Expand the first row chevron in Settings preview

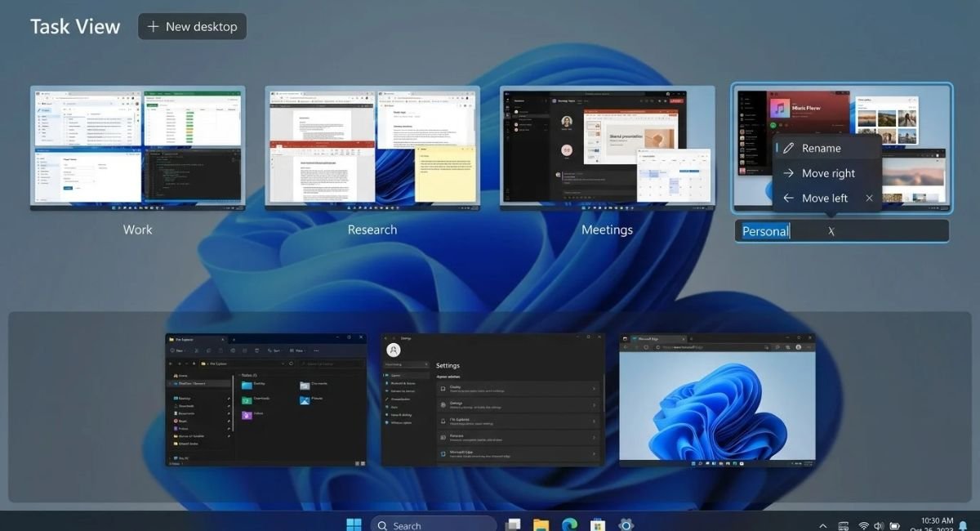[594, 389]
